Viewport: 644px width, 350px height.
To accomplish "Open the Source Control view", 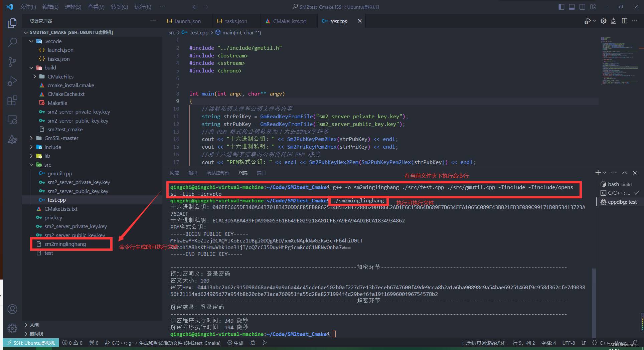I will [x=12, y=62].
